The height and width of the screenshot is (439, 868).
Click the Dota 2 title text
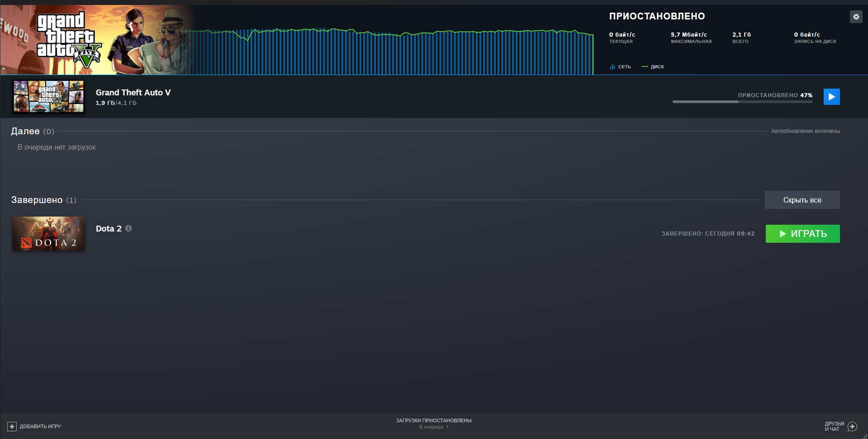(x=109, y=229)
